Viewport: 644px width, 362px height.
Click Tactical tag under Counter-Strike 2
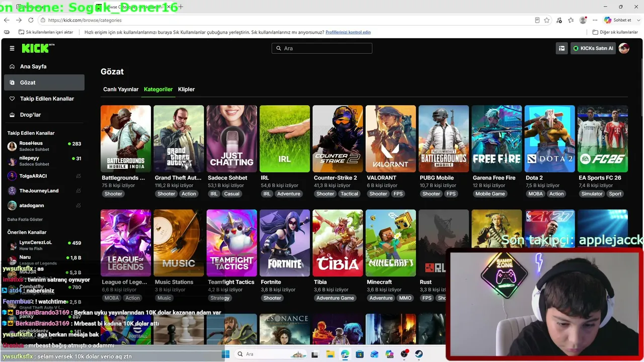click(349, 194)
